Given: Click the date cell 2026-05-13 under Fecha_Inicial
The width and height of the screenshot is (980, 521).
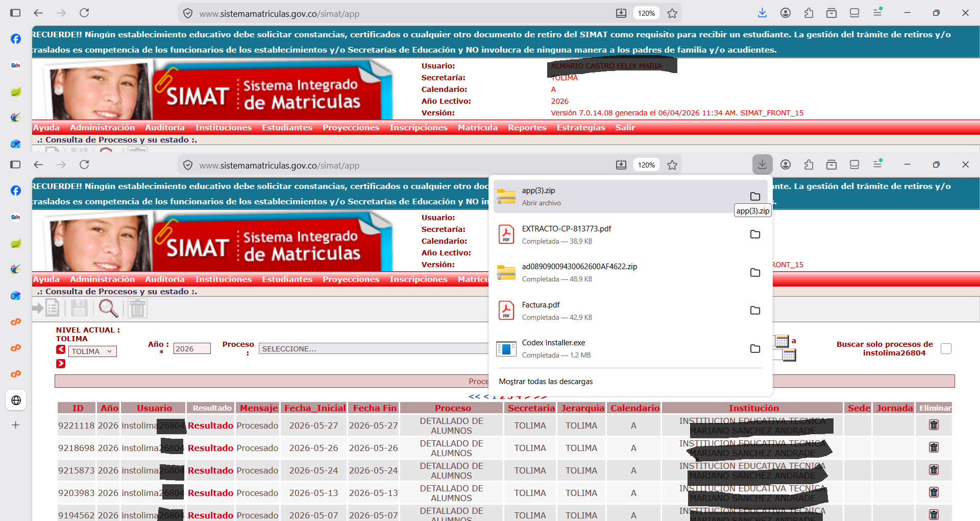Looking at the screenshot, I should coord(313,493).
